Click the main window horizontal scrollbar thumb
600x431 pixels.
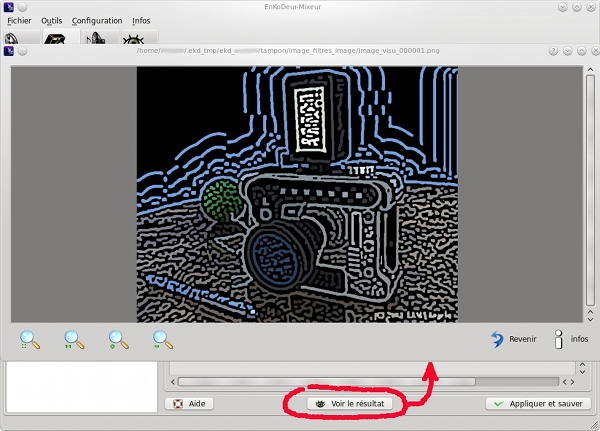click(327, 382)
